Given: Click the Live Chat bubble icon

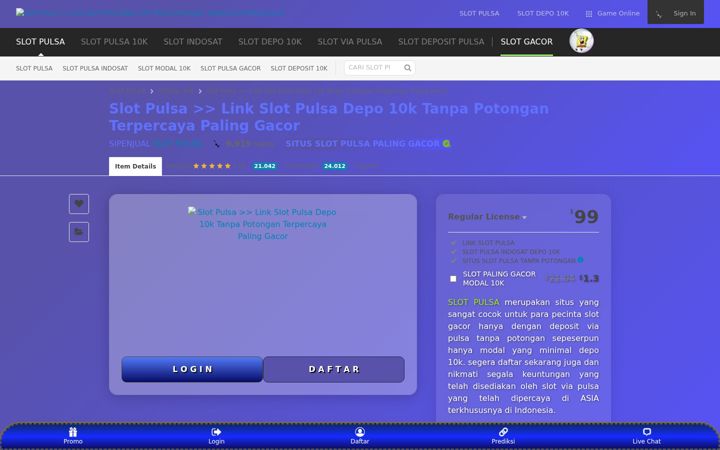Looking at the screenshot, I should (x=647, y=432).
